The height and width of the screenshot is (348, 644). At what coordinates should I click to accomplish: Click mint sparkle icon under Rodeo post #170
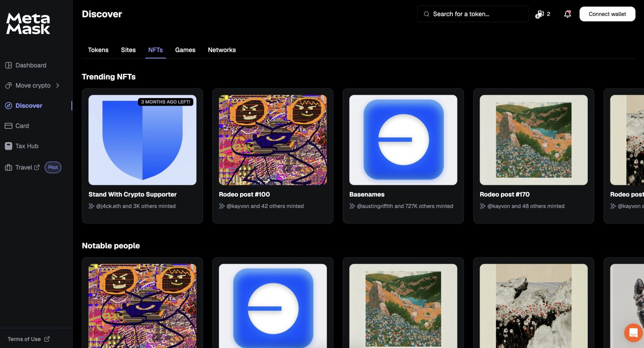click(483, 206)
